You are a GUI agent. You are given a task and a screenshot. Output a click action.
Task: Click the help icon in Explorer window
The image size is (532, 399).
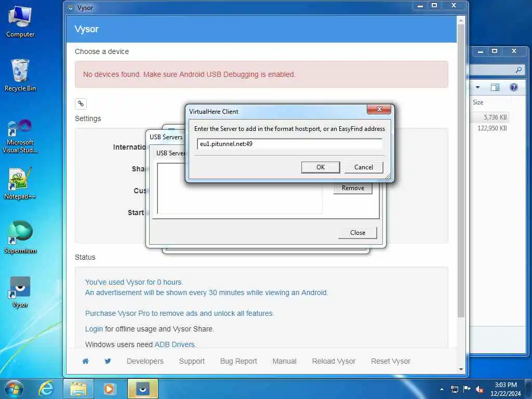[x=514, y=87]
